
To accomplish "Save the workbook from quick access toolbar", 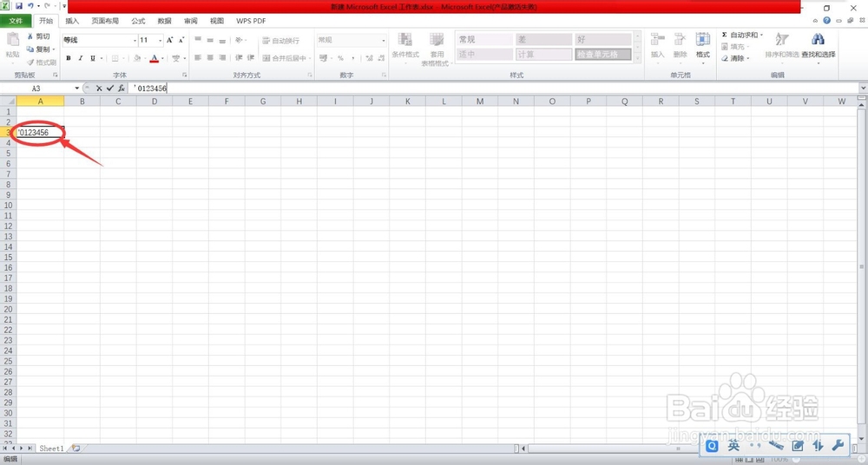I will click(x=19, y=6).
